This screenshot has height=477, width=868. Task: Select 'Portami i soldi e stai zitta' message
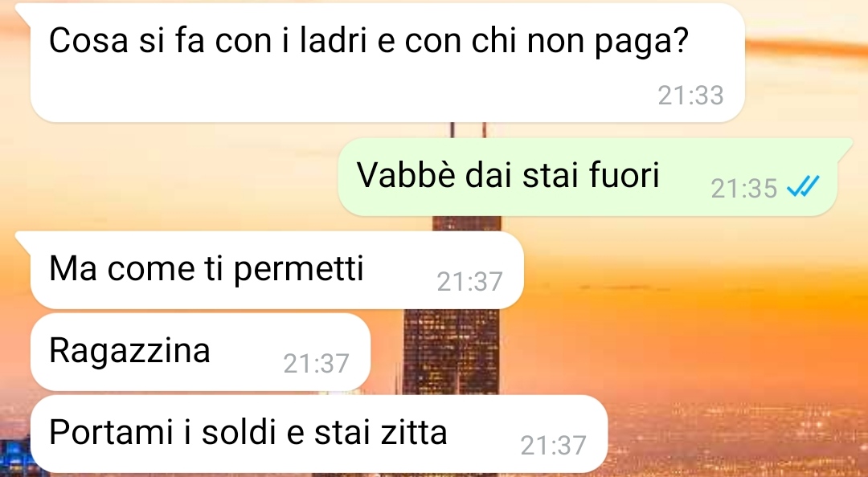point(319,434)
